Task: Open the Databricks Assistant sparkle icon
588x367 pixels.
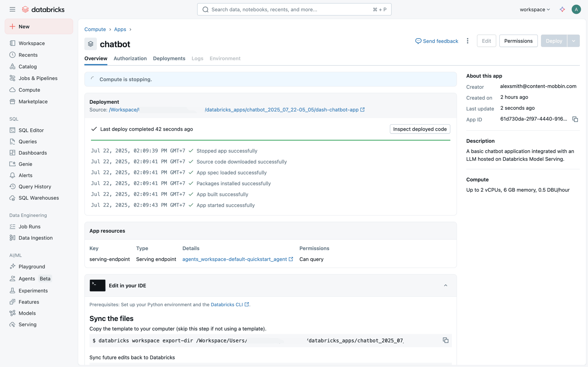Action: tap(562, 10)
